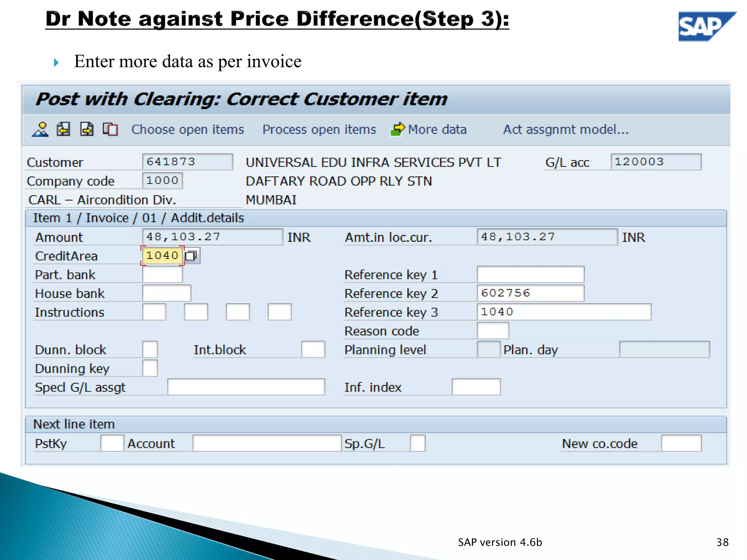Click the Customer field 641873
Viewport: 747px width, 560px height.
(x=187, y=162)
